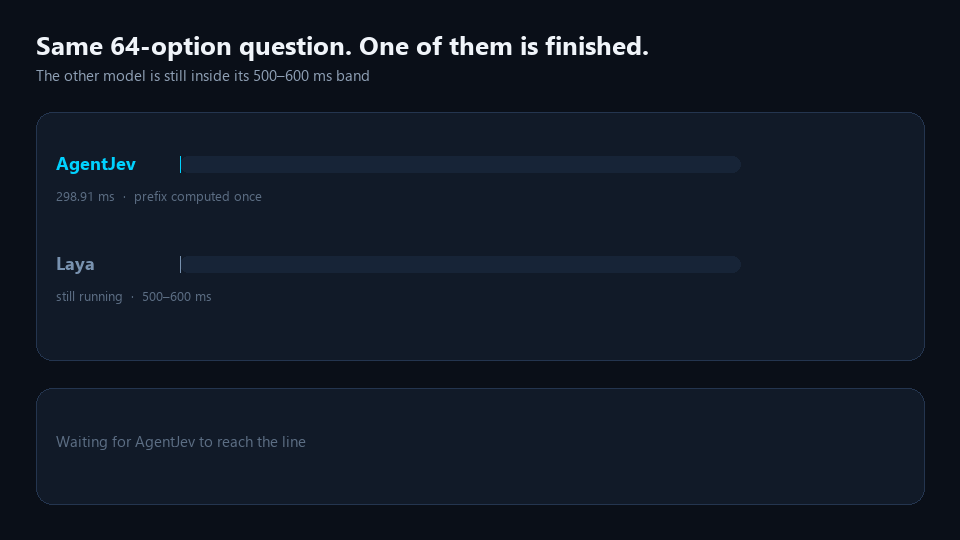The image size is (960, 540).
Task: Click the "still running" status under Laya
Action: coord(89,296)
